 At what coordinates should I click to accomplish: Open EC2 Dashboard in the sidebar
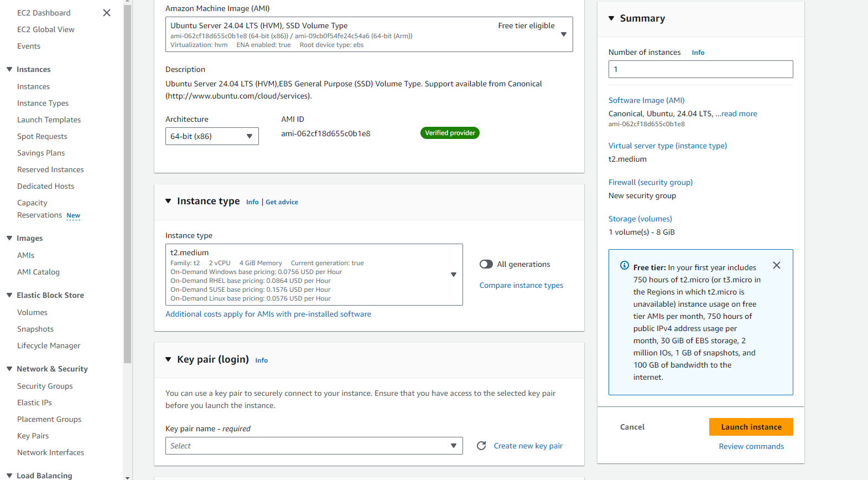click(x=44, y=13)
